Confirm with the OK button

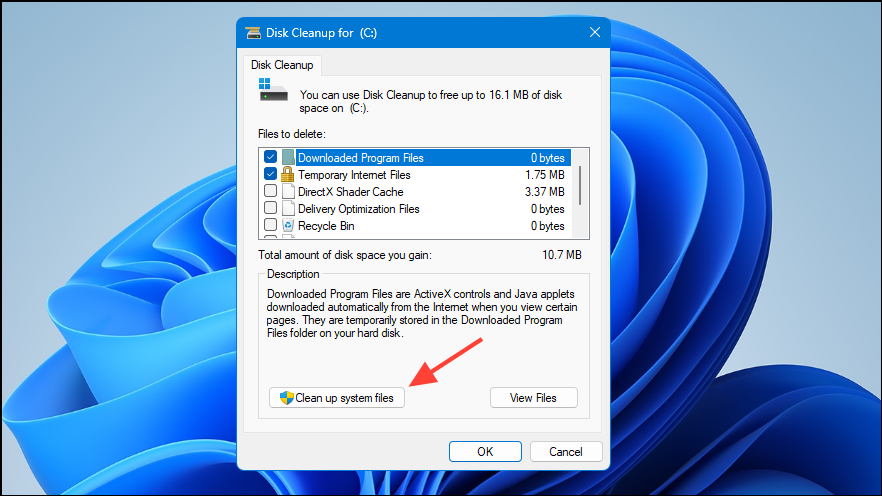pos(485,452)
